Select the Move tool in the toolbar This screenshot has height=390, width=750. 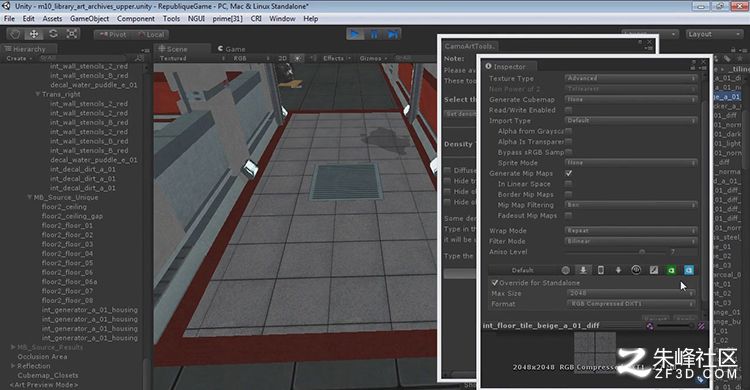pyautogui.click(x=34, y=34)
